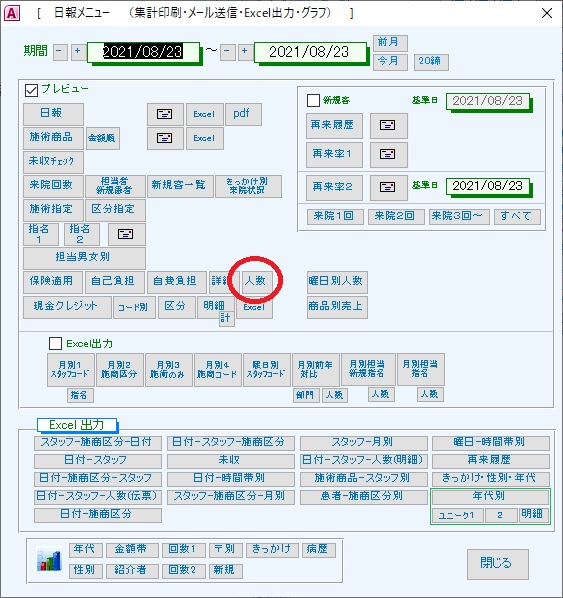Increase end date with plus button
Screen dimensions: 563x598
246,52
